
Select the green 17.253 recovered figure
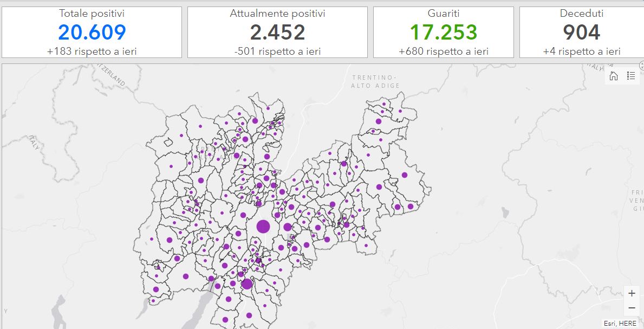pyautogui.click(x=443, y=33)
